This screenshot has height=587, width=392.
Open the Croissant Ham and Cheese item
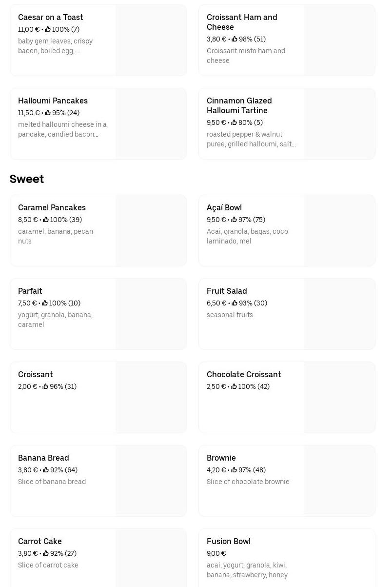(x=242, y=22)
